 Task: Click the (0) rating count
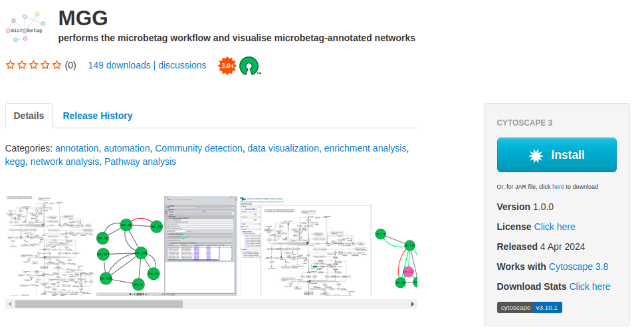click(70, 65)
